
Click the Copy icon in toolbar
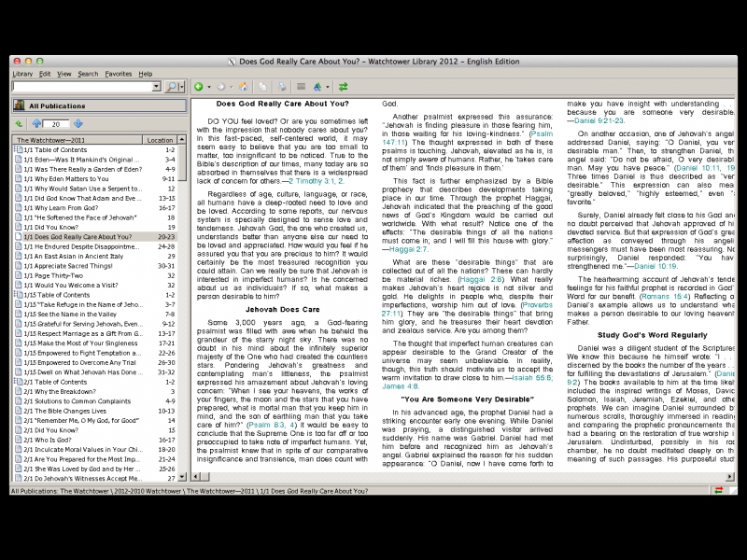tap(262, 87)
